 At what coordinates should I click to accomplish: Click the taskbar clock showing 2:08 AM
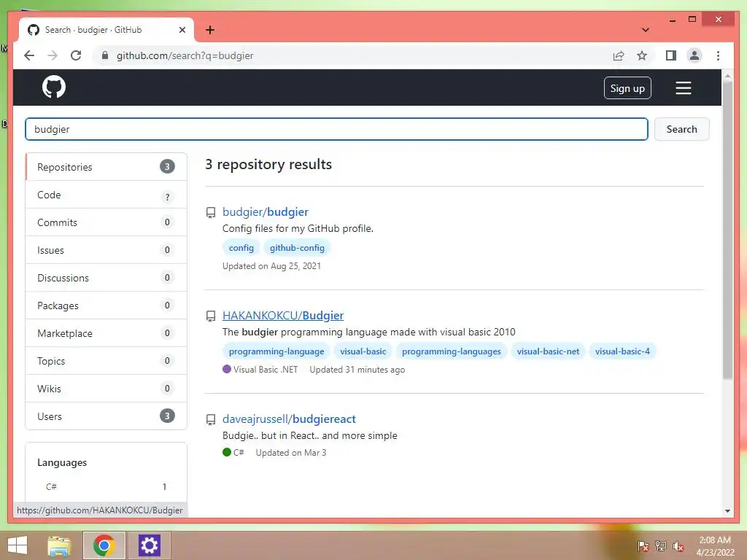715,546
